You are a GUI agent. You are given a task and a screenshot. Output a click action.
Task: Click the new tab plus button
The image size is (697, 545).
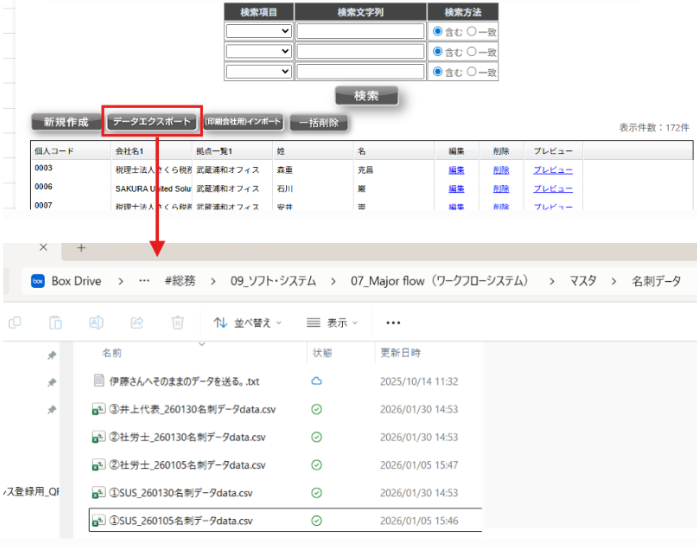point(81,247)
